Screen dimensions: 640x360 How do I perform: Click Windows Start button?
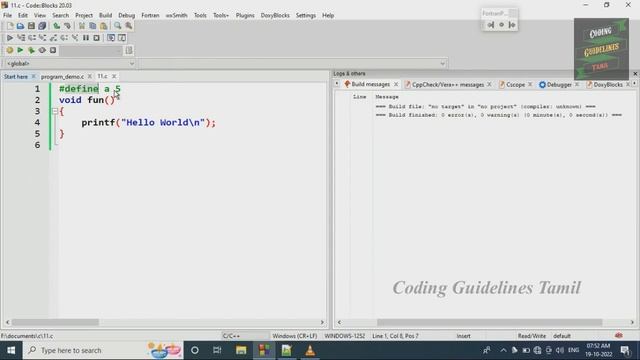(x=11, y=350)
